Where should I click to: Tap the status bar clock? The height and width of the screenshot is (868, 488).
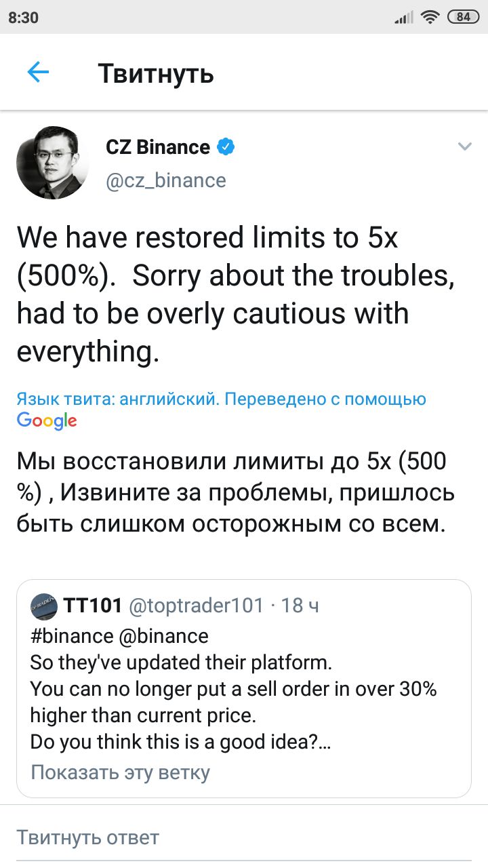(24, 18)
